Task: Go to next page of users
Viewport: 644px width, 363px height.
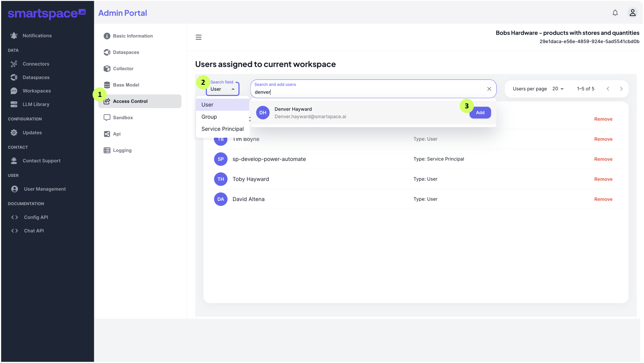Action: click(x=621, y=89)
